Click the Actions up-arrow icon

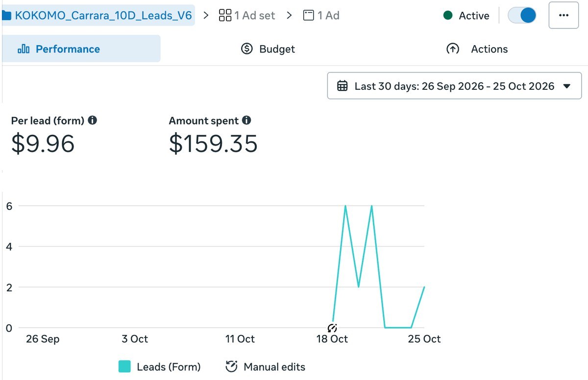pyautogui.click(x=453, y=49)
